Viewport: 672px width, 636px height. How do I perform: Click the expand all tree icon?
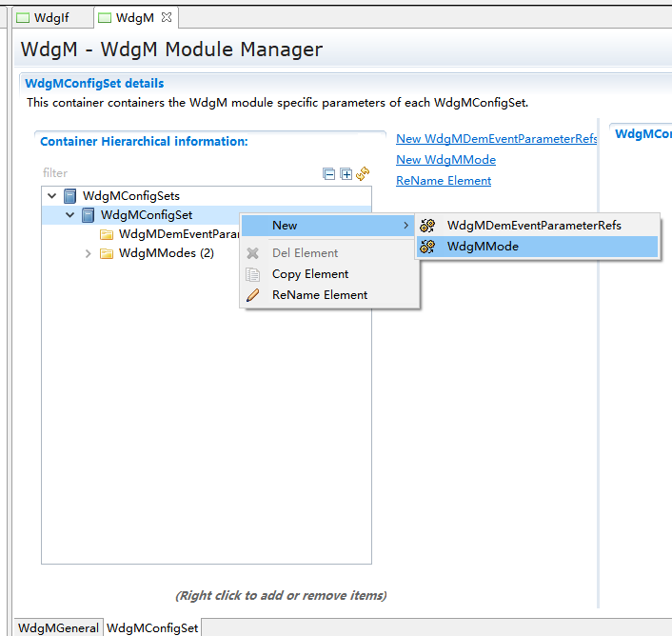[x=346, y=174]
